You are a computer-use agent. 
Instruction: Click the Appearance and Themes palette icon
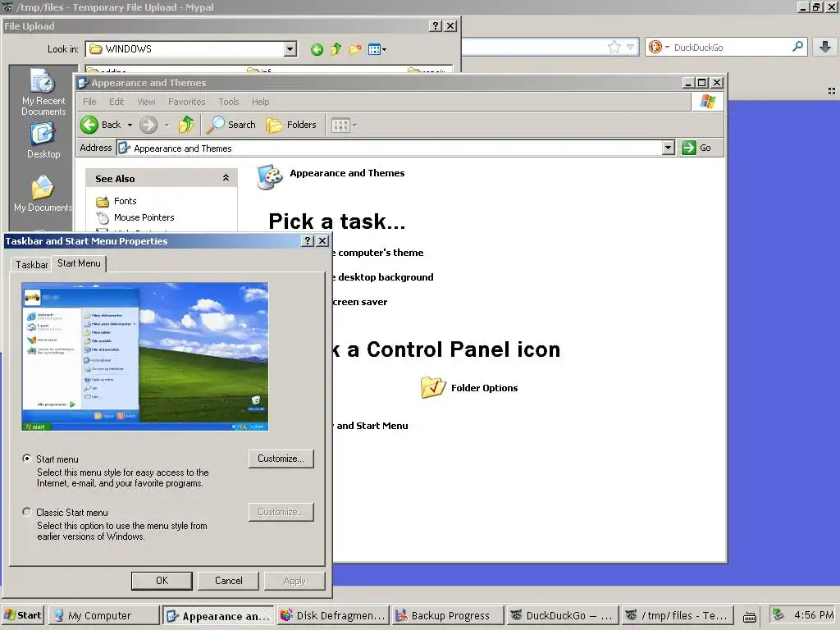click(x=269, y=177)
